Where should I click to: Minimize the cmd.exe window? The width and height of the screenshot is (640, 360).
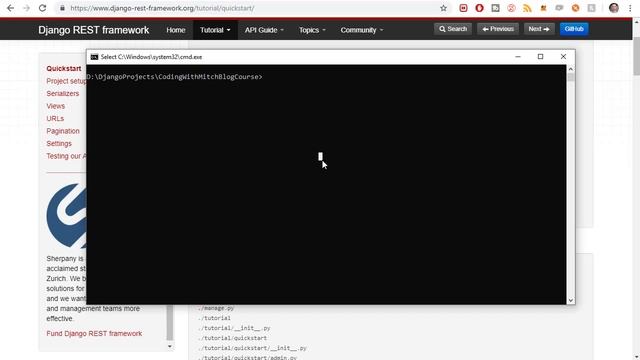(x=518, y=57)
